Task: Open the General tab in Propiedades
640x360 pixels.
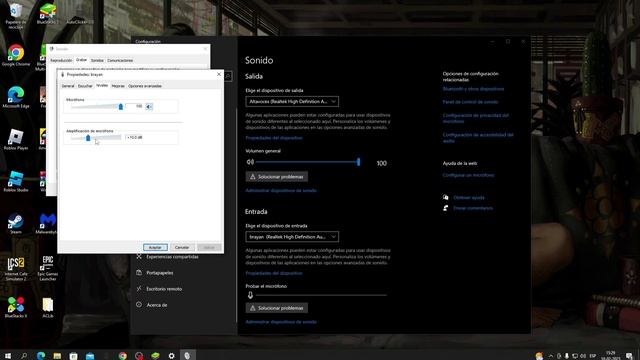Action: click(68, 86)
